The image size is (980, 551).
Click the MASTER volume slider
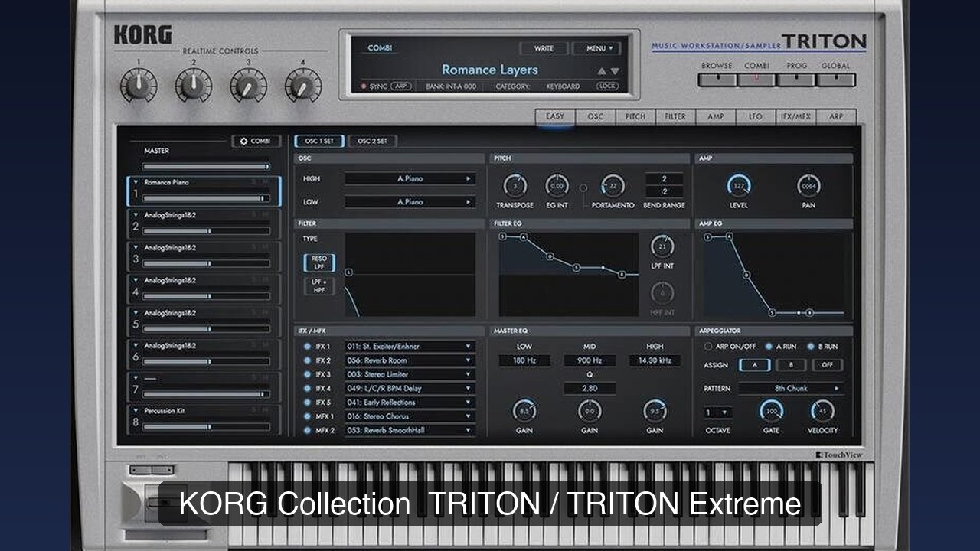coord(206,166)
